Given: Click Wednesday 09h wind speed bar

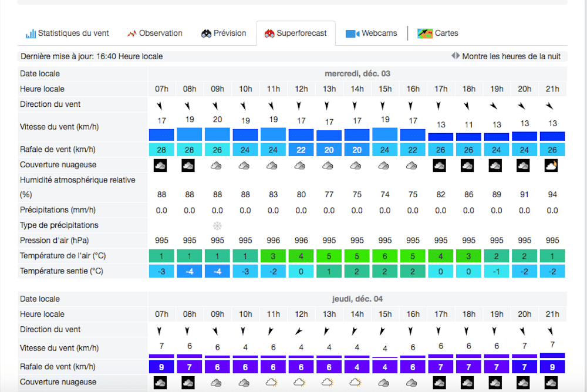Looking at the screenshot, I should (x=217, y=134).
